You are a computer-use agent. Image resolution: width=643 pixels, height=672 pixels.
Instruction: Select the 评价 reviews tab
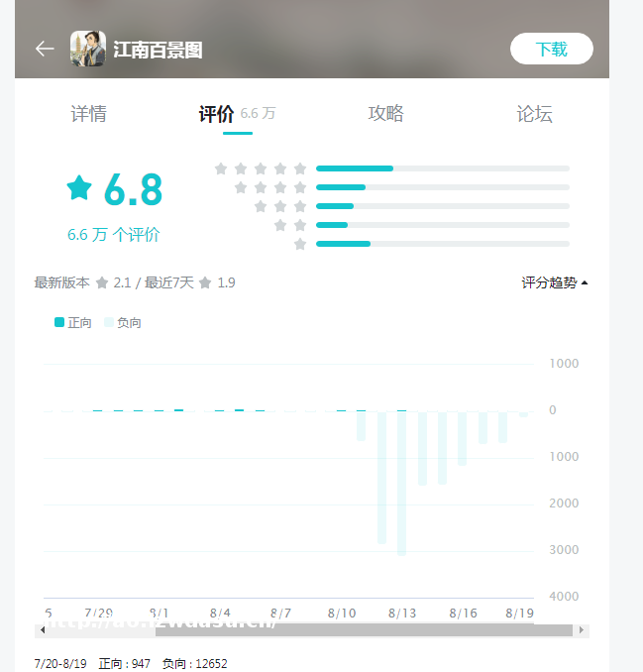(x=217, y=114)
